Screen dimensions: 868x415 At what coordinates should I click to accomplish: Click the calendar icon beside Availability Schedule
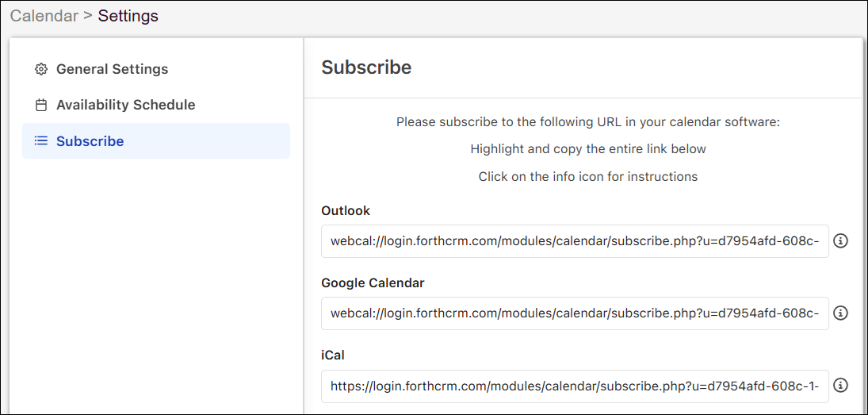point(41,106)
